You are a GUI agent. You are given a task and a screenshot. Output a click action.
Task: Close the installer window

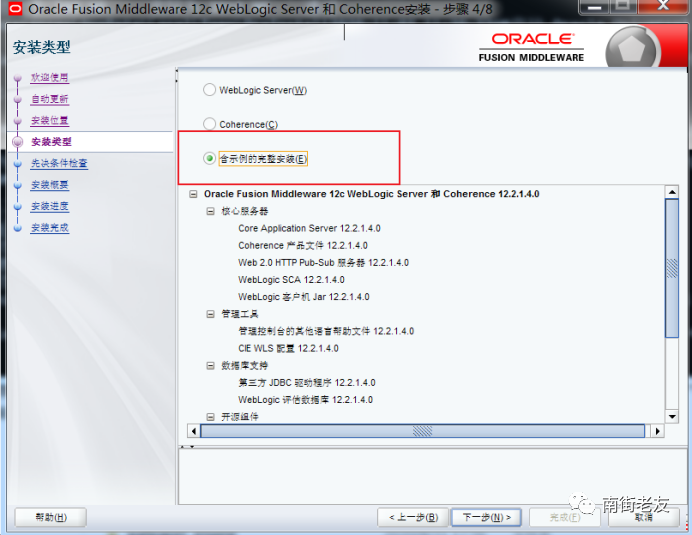663,7
